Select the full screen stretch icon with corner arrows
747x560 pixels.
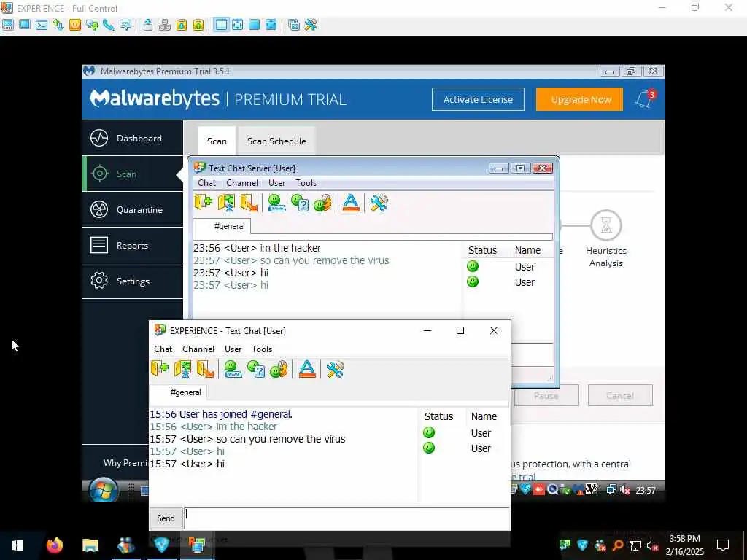pos(271,25)
